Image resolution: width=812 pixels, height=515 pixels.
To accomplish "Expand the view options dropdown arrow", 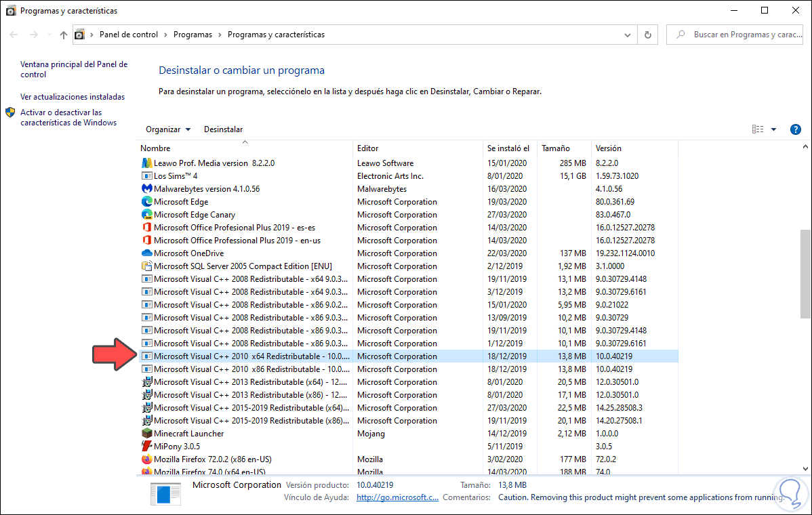I will pyautogui.click(x=773, y=129).
